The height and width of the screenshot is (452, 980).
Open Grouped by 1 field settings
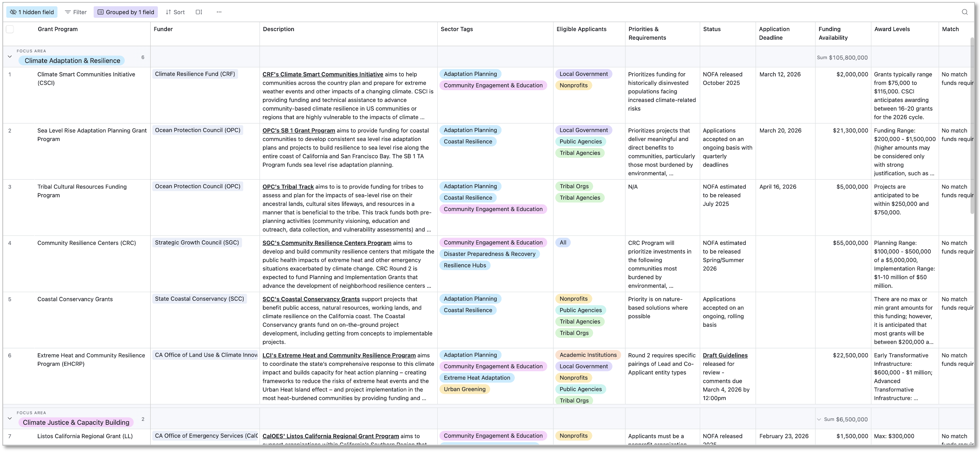[126, 12]
